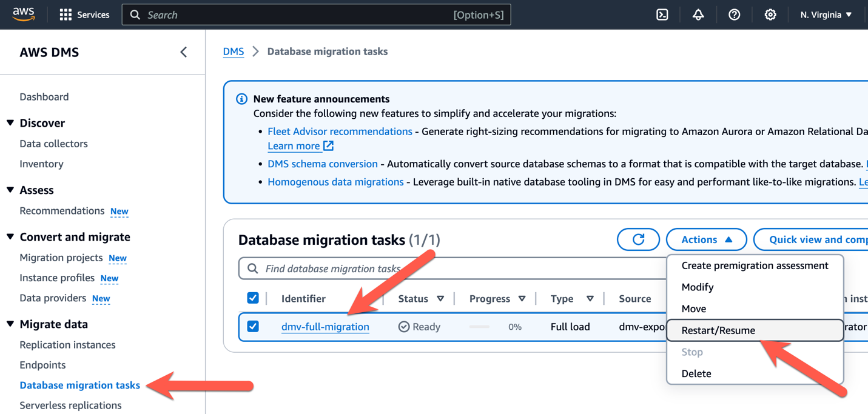Collapse the Convert and migrate section
Image resolution: width=868 pixels, height=414 pixels.
[x=10, y=236]
